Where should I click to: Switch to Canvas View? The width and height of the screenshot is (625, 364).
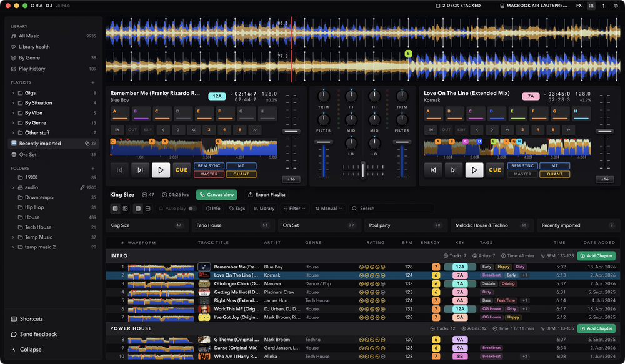click(x=216, y=195)
